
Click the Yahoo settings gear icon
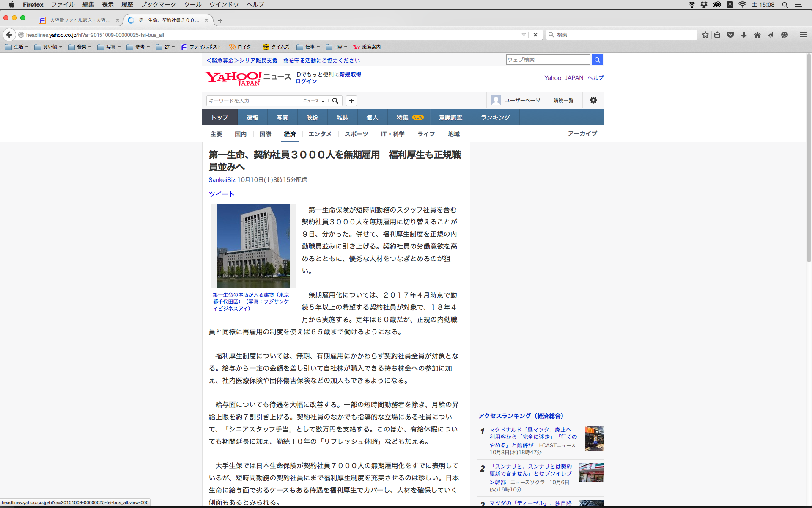[x=593, y=100]
